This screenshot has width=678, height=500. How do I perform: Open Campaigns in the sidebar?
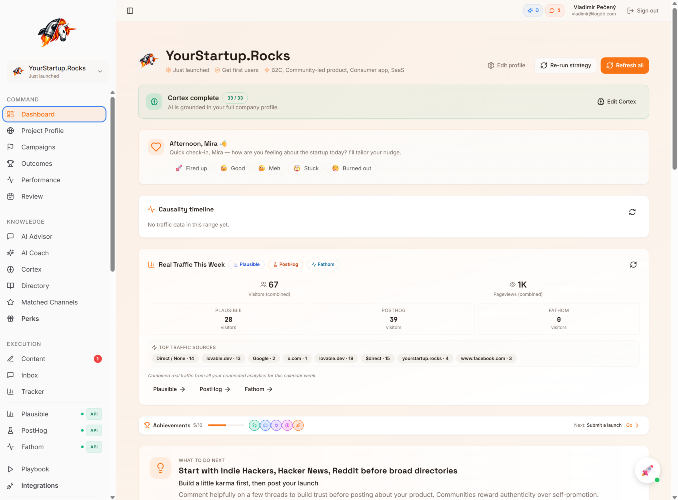(38, 147)
